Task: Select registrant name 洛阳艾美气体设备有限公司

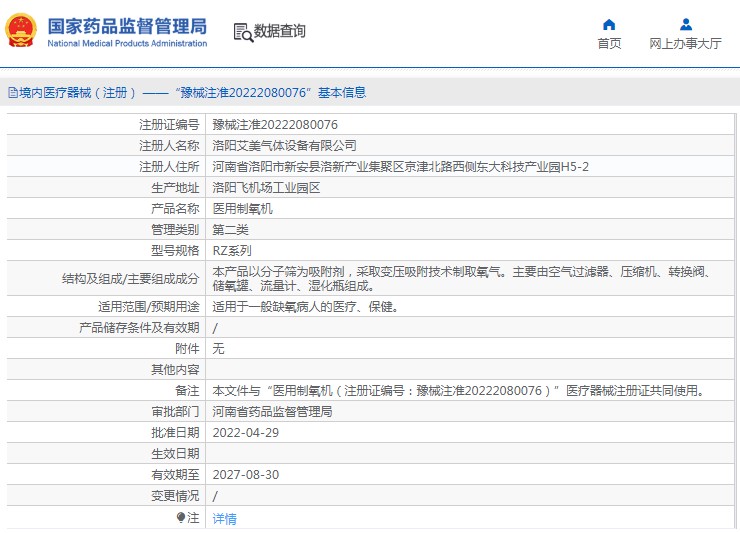Action: [285, 145]
